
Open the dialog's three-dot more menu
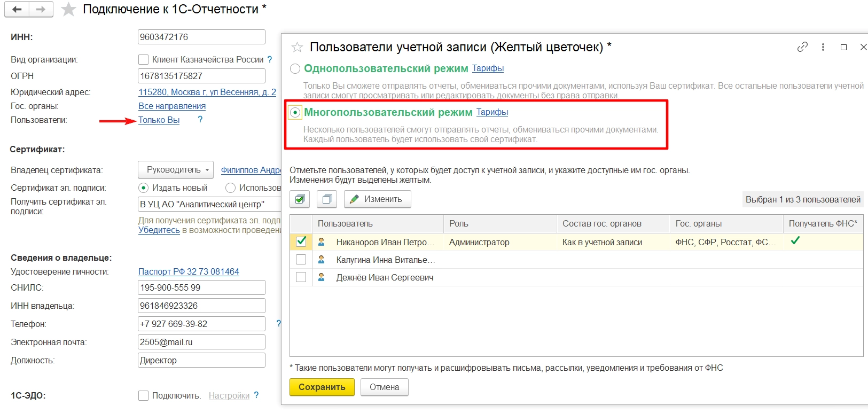[823, 47]
